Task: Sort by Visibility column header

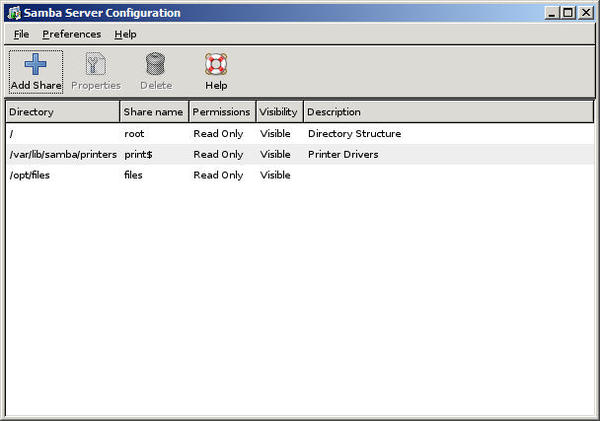Action: point(279,112)
